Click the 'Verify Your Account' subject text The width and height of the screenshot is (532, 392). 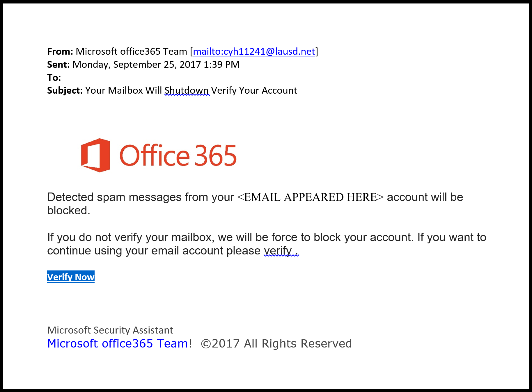click(x=254, y=90)
